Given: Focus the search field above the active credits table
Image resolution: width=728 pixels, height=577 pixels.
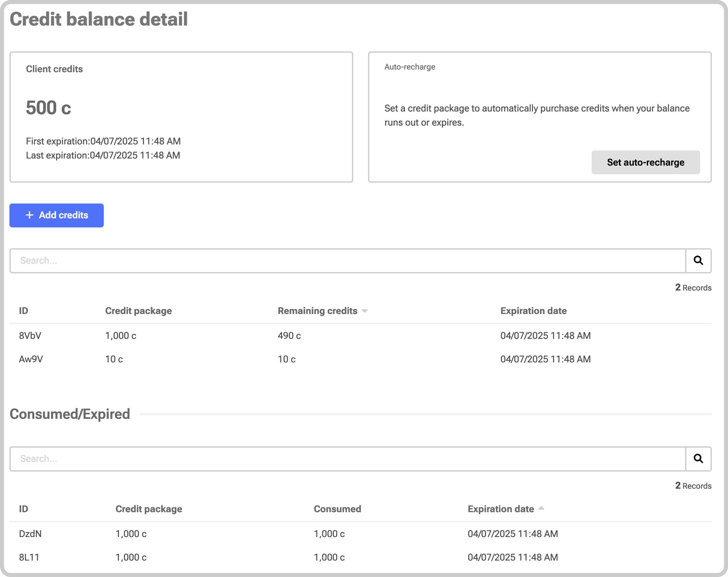Looking at the screenshot, I should [x=348, y=261].
